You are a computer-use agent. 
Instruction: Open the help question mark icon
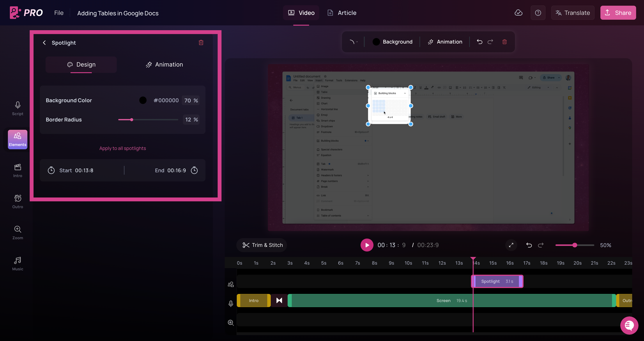coord(538,13)
